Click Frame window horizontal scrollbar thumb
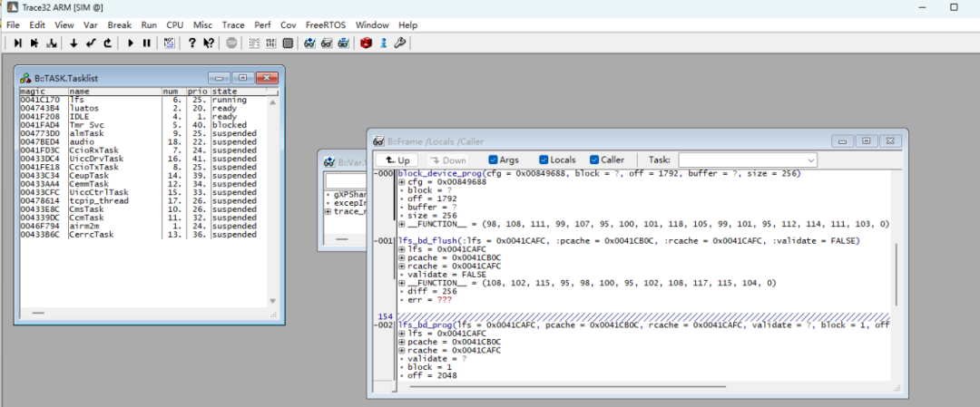Image resolution: width=980 pixels, height=407 pixels. coord(567,386)
